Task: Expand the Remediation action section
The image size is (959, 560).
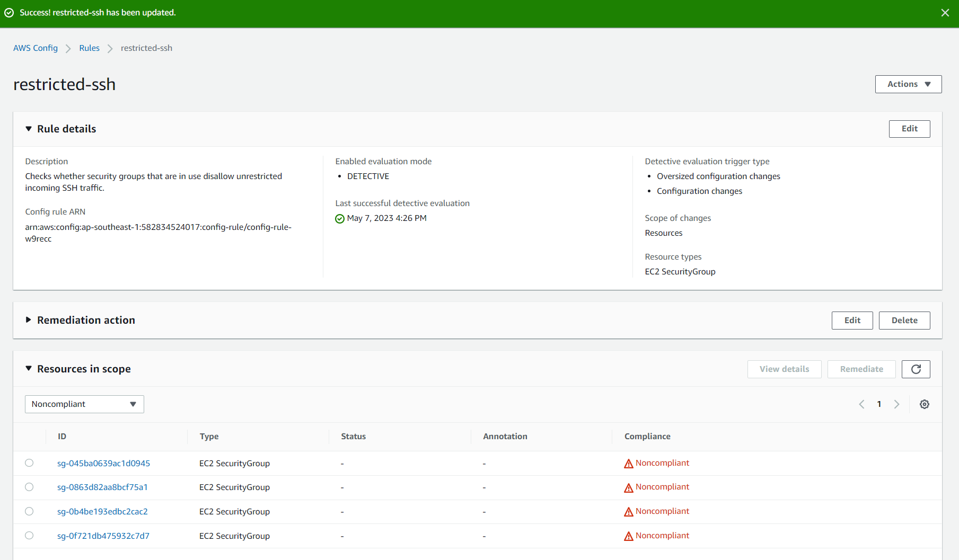Action: (x=29, y=320)
